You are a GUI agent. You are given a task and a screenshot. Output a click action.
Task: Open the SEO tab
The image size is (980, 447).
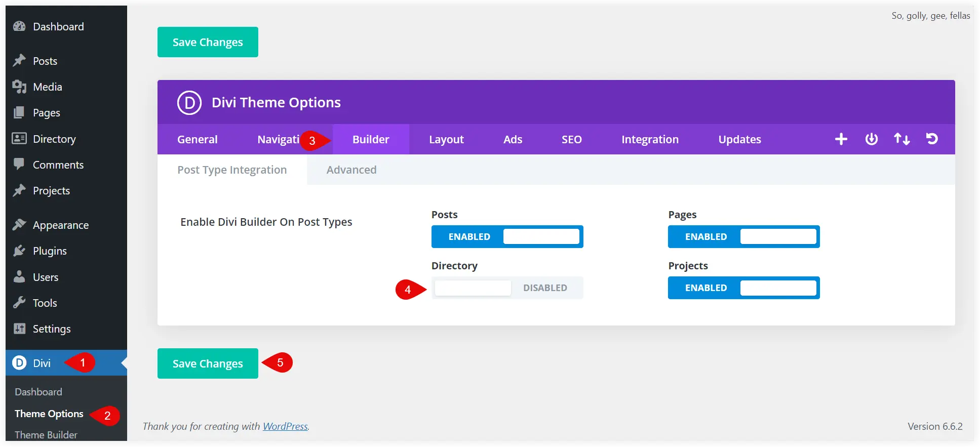coord(572,139)
